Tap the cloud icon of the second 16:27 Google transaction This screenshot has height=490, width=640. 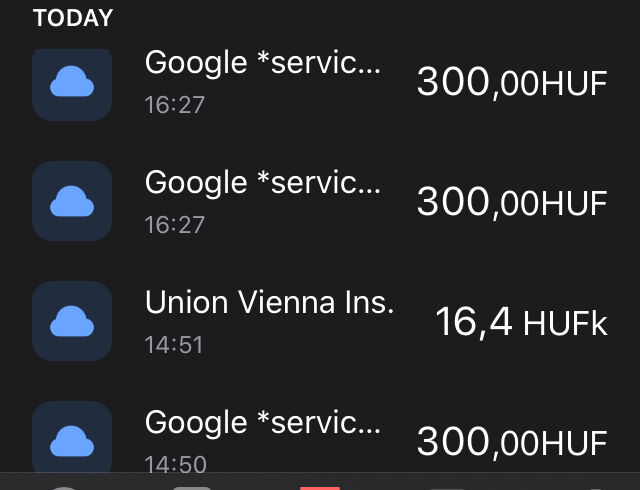point(72,201)
